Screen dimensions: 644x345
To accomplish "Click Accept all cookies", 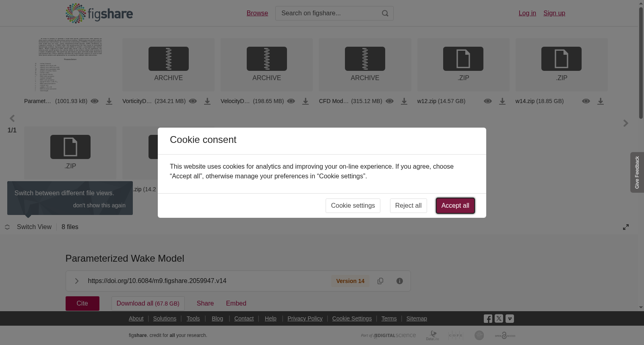I will tap(455, 206).
